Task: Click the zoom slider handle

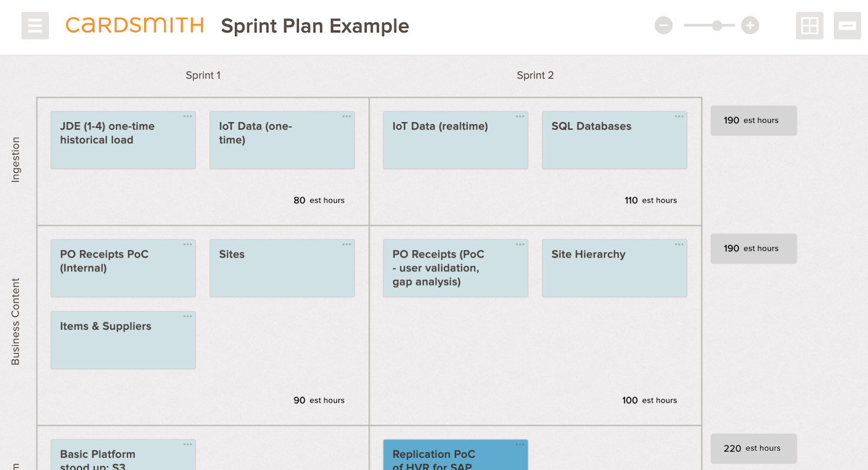Action: tap(717, 25)
